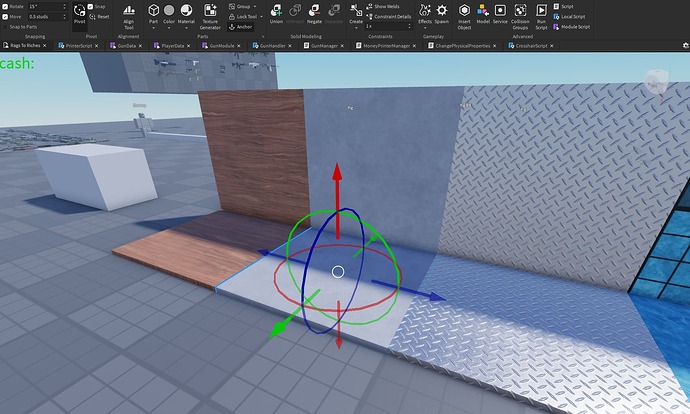Switch to the PrinterScript tab
The width and height of the screenshot is (690, 414).
click(79, 46)
